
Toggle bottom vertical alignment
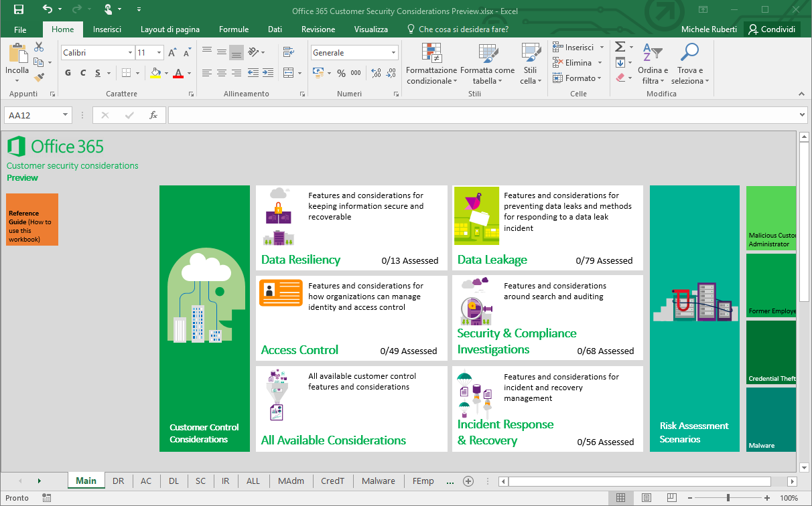tap(236, 52)
